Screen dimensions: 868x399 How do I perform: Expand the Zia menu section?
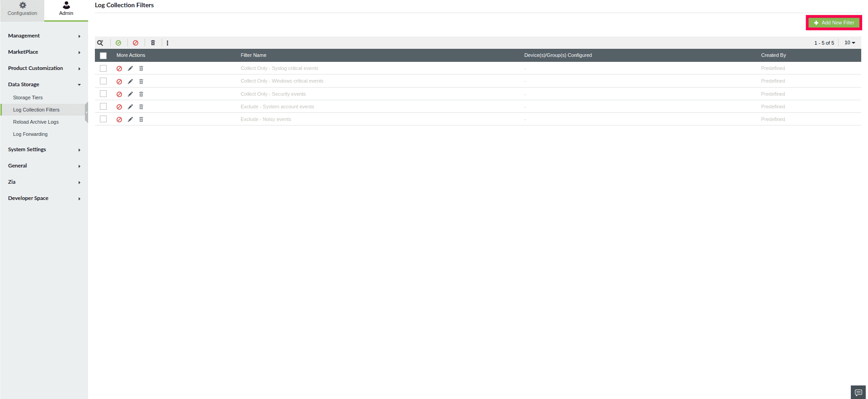tap(44, 182)
